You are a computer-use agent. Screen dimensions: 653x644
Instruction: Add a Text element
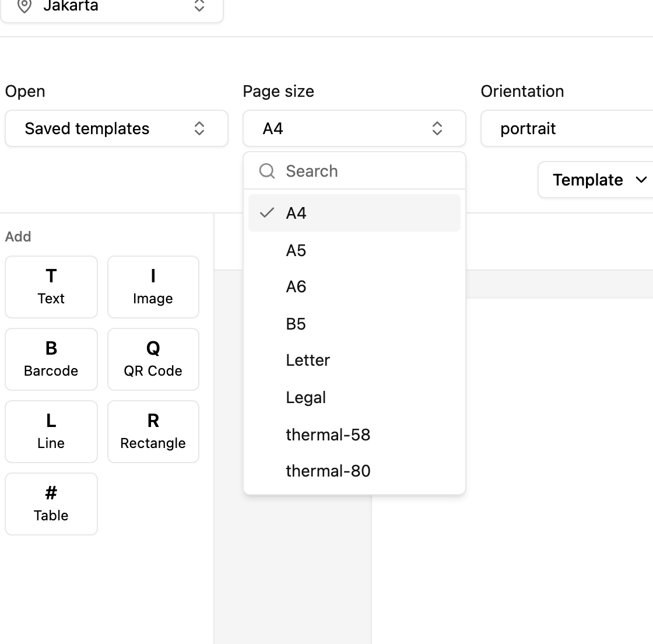click(x=51, y=287)
